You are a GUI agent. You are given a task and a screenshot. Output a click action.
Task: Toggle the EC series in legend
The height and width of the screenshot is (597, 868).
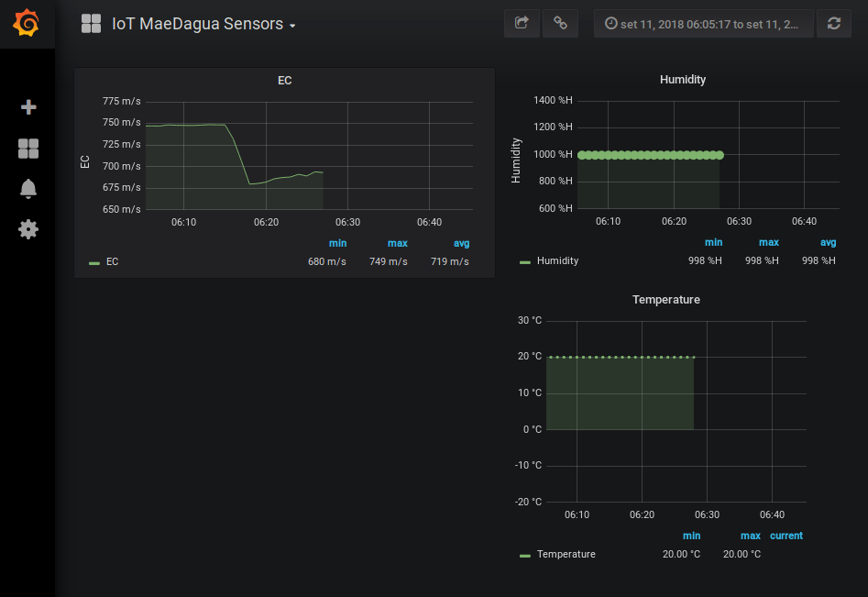112,261
